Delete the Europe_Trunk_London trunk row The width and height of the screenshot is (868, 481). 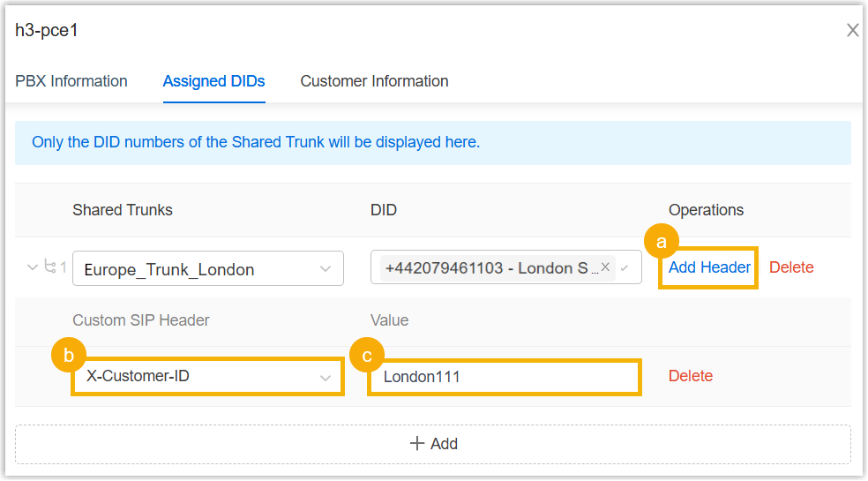pos(791,267)
